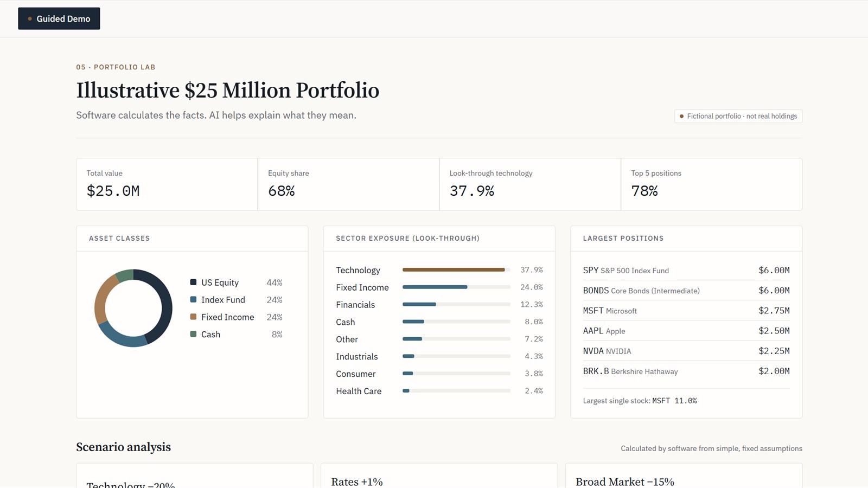Click the Equity share 68% value
Viewport: 868px width, 488px height.
pos(282,191)
